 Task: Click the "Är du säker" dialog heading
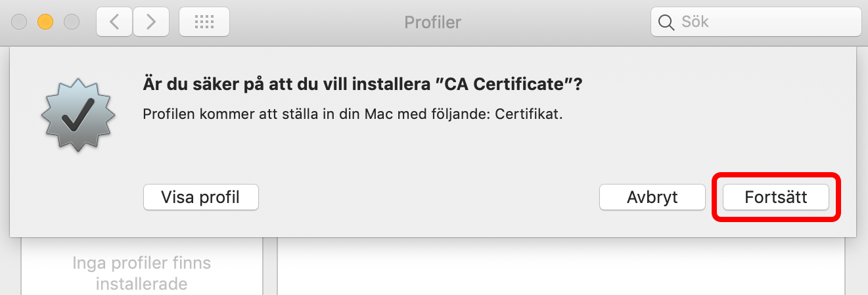(363, 85)
